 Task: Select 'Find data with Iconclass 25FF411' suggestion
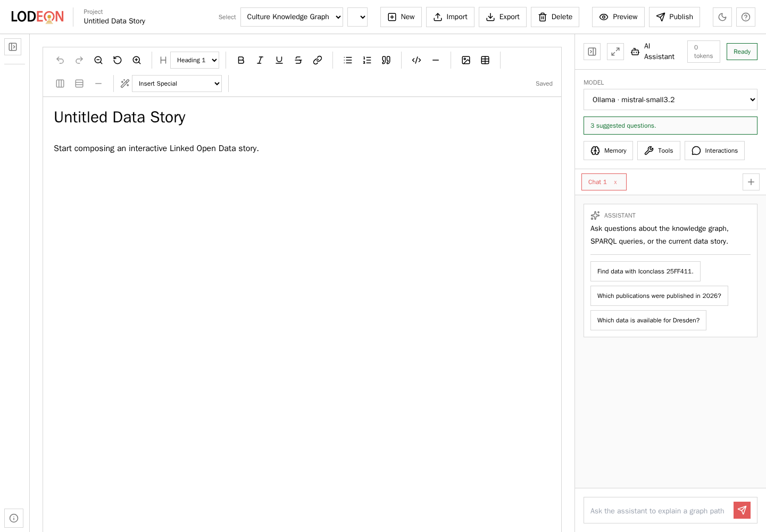click(x=645, y=271)
